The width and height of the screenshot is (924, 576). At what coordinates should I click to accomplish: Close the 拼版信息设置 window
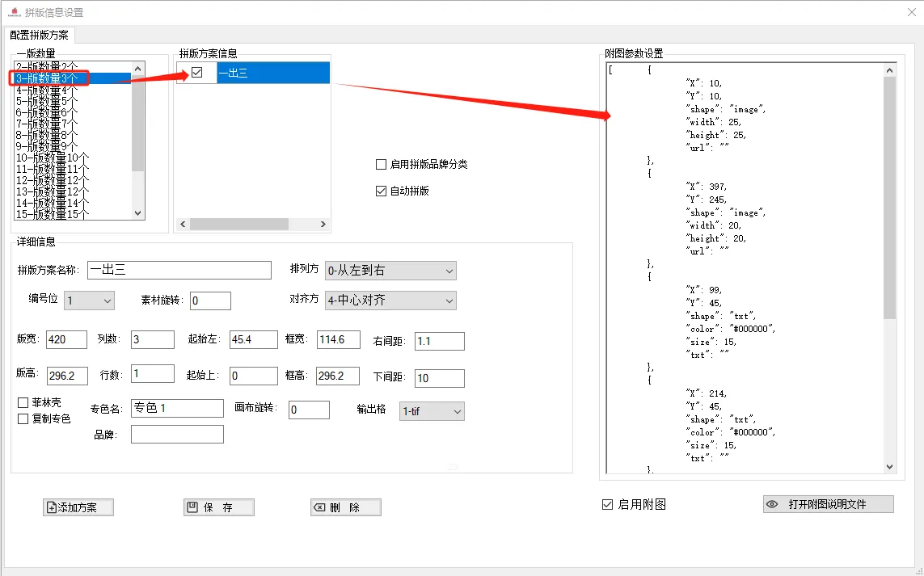coord(911,12)
